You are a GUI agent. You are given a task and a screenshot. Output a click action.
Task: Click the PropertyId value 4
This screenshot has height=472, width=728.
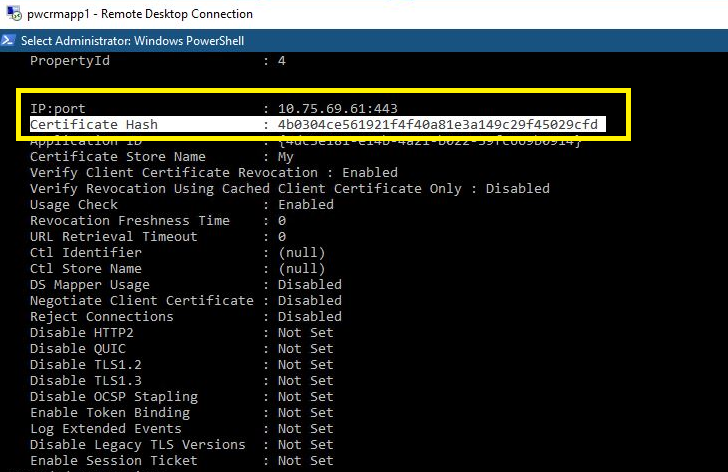coord(282,61)
